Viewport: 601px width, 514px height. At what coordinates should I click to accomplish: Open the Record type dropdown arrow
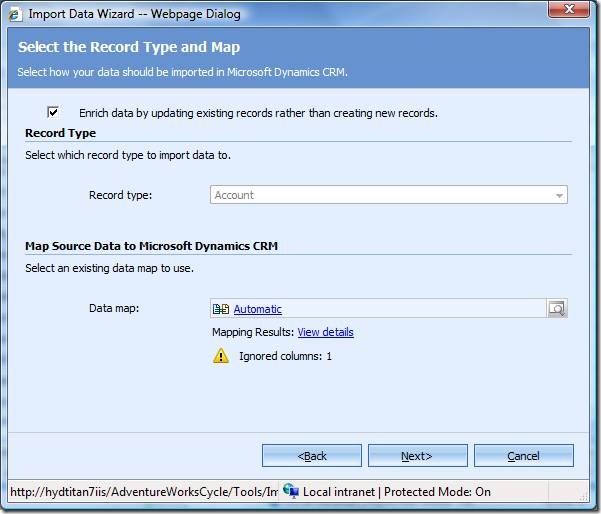coord(559,196)
